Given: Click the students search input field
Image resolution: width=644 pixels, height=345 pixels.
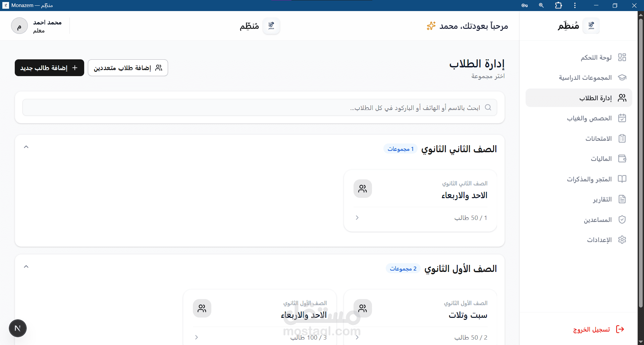Looking at the screenshot, I should click(x=260, y=107).
